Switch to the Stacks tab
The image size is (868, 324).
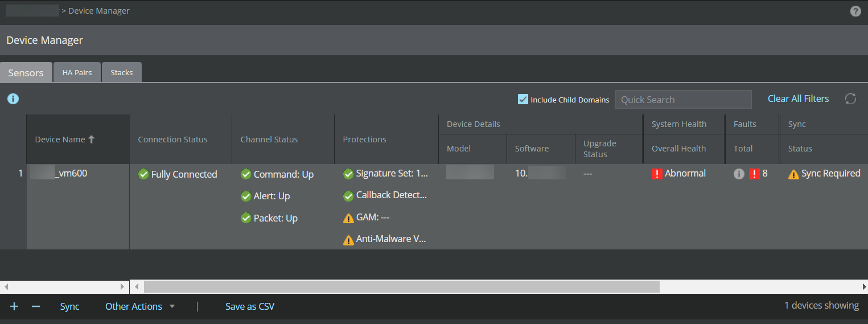pos(122,73)
